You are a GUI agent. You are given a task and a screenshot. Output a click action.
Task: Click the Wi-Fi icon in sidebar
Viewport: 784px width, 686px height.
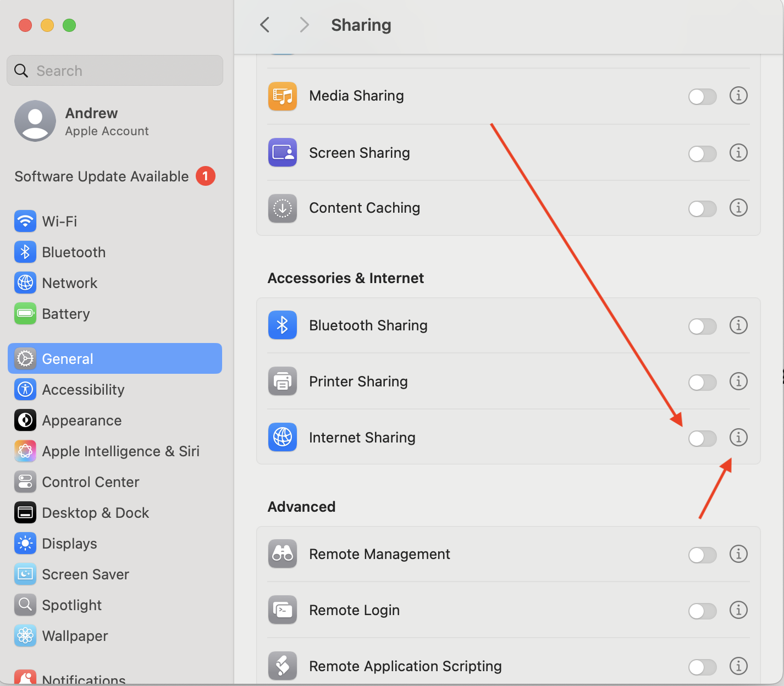[x=25, y=222]
